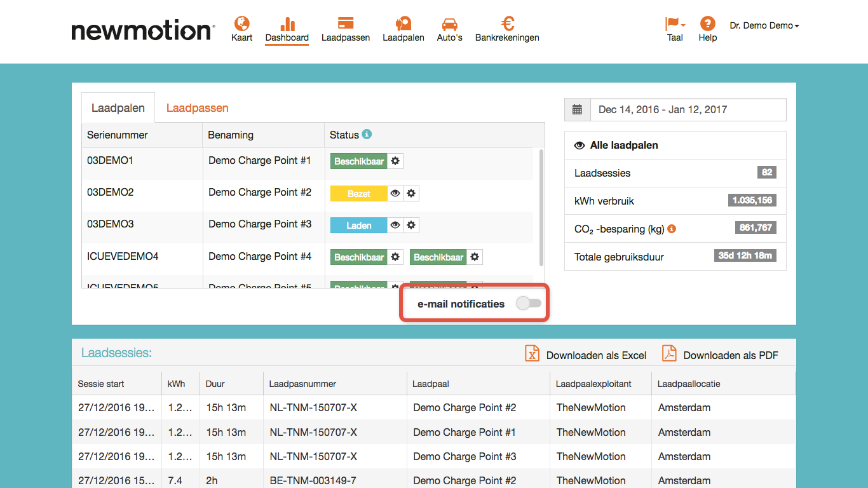Select serial number 03DEMO3
This screenshot has height=488, width=868.
(x=110, y=224)
